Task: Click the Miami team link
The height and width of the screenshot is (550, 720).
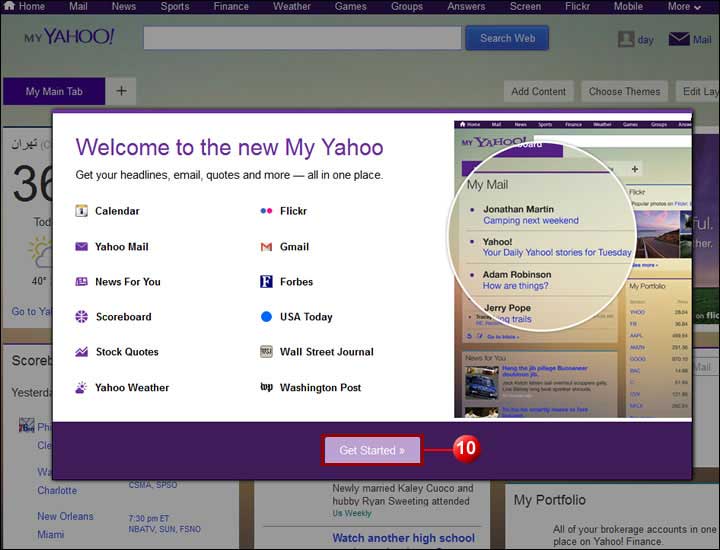Action: pos(51,534)
